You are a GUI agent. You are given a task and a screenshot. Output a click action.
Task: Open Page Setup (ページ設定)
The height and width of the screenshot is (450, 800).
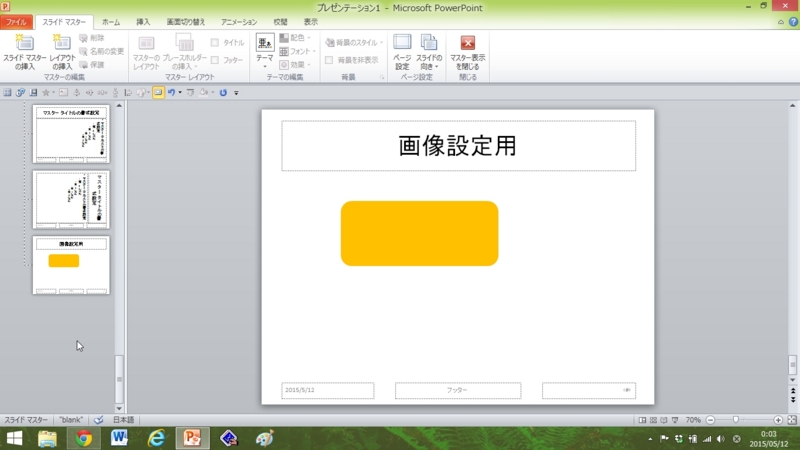coord(402,52)
